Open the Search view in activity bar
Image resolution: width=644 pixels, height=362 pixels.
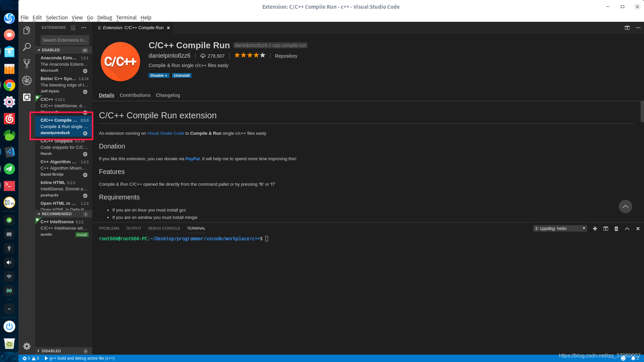(x=27, y=47)
